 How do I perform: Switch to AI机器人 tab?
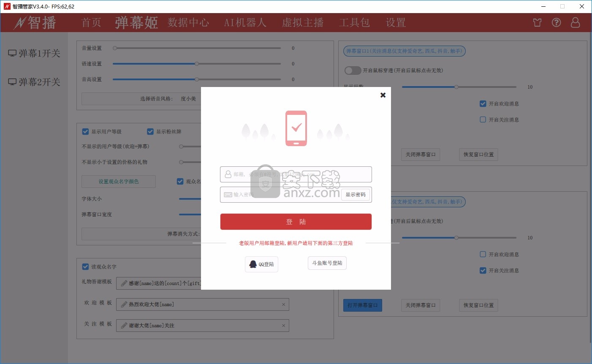click(x=245, y=23)
